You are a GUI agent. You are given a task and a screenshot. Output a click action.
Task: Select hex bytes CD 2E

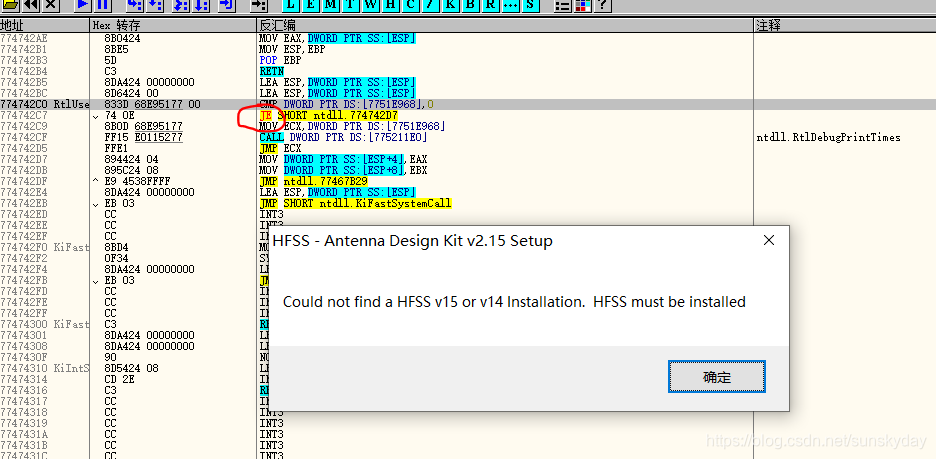[x=119, y=379]
